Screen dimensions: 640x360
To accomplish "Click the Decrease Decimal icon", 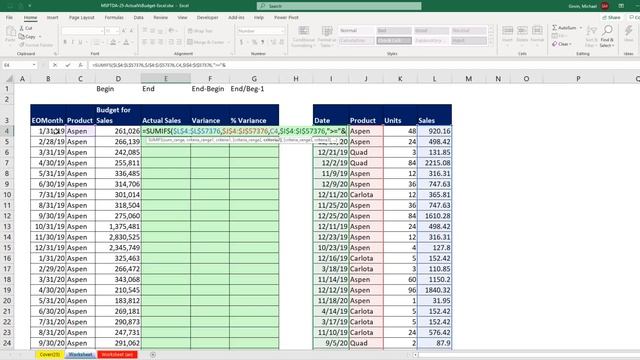I will coord(281,42).
